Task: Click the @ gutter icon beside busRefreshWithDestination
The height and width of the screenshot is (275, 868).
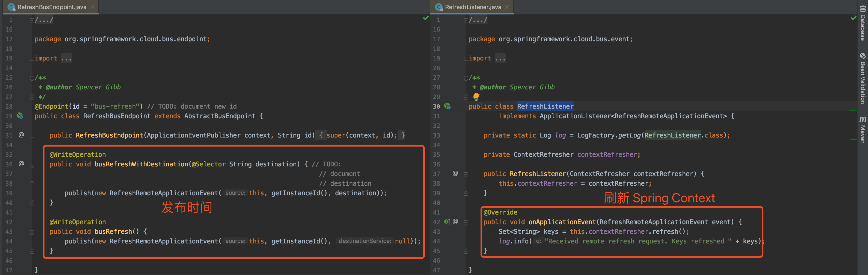Action: (x=21, y=164)
